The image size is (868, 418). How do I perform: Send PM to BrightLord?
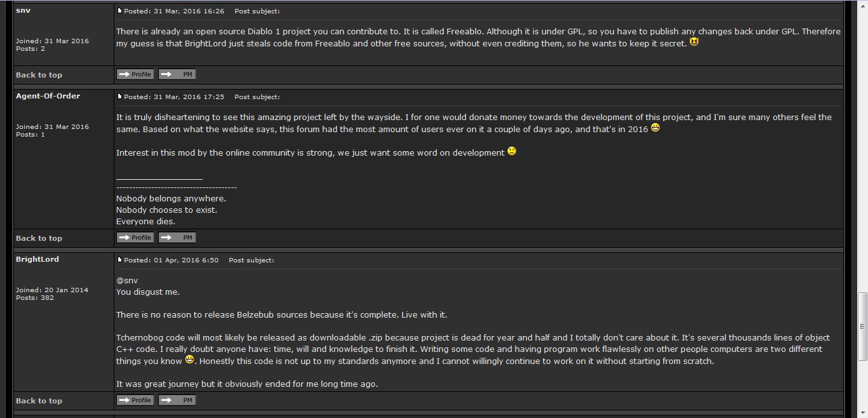click(x=177, y=400)
